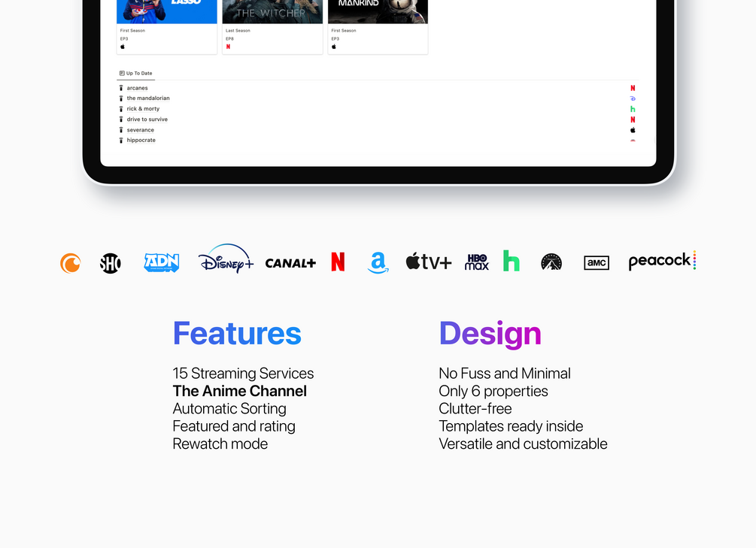Open the Lasso card cover image
Screen dimensions: 756x548
[167, 11]
